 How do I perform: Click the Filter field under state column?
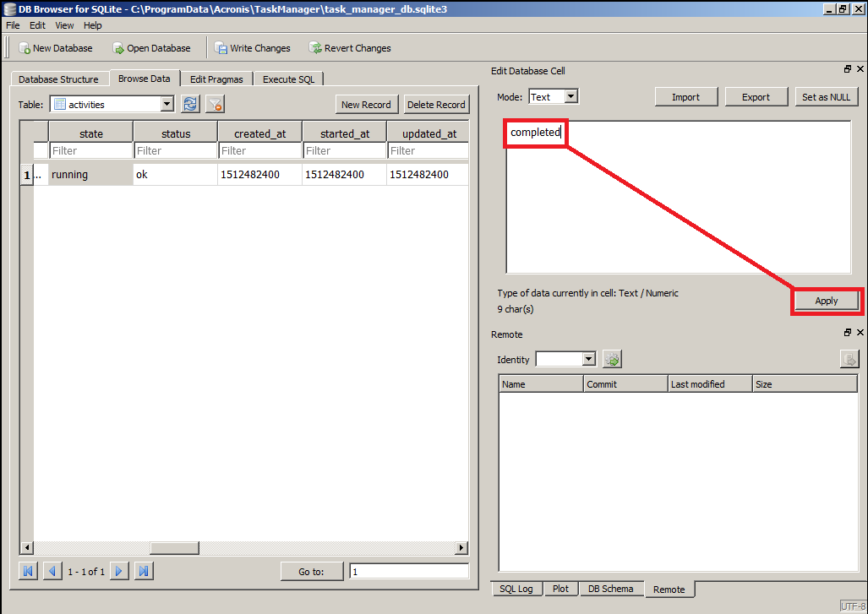[x=91, y=150]
